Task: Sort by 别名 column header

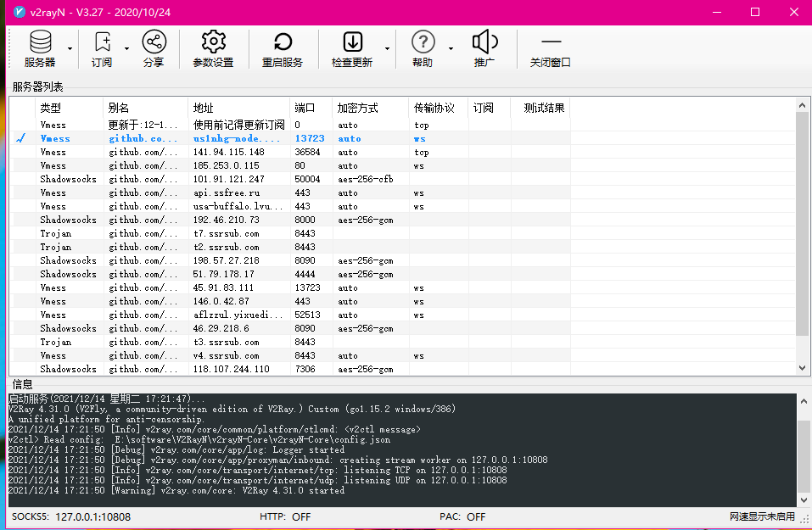Action: tap(146, 108)
